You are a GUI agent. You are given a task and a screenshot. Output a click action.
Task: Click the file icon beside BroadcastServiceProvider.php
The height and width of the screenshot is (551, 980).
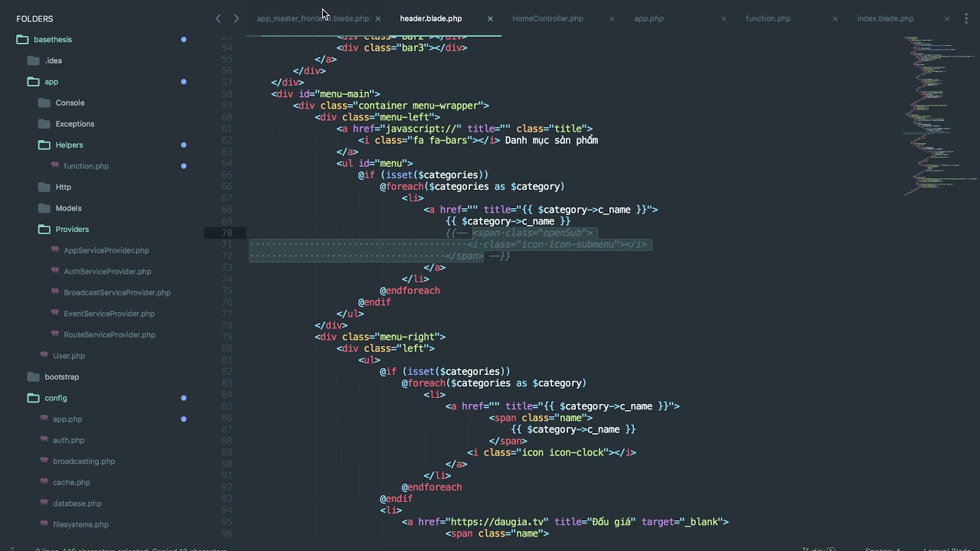pos(55,292)
